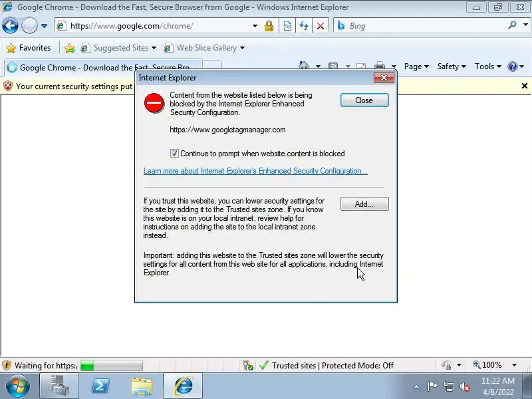Close dialog using red X title button
The width and height of the screenshot is (532, 399).
tap(384, 78)
